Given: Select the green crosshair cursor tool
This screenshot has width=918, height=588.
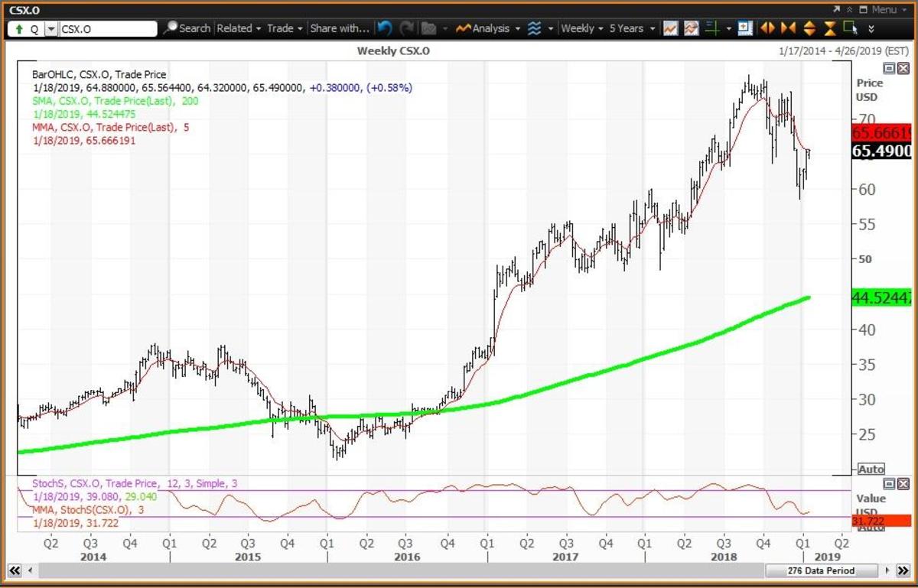Looking at the screenshot, I should [713, 28].
